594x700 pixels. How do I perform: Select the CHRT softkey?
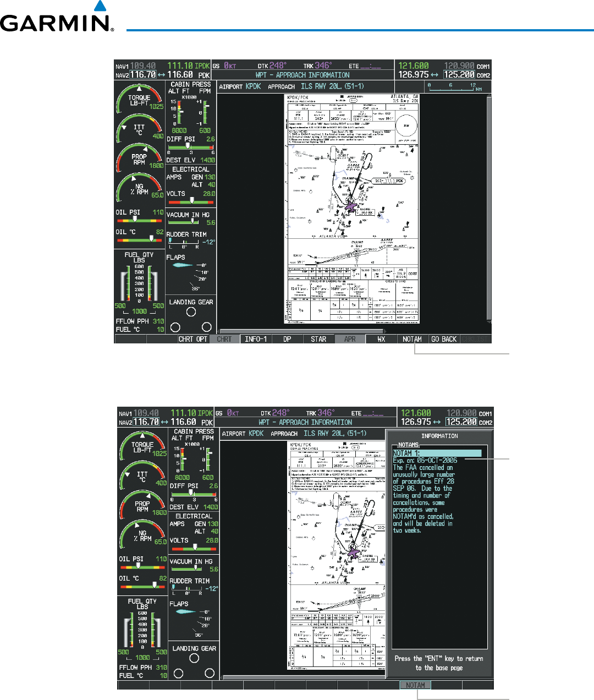click(x=224, y=339)
